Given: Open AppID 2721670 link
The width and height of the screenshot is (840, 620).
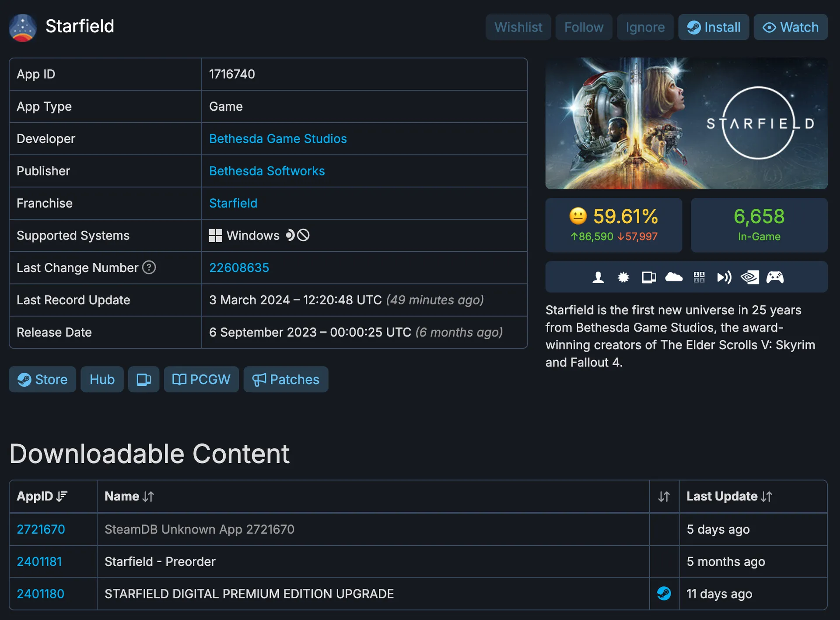Looking at the screenshot, I should (41, 529).
